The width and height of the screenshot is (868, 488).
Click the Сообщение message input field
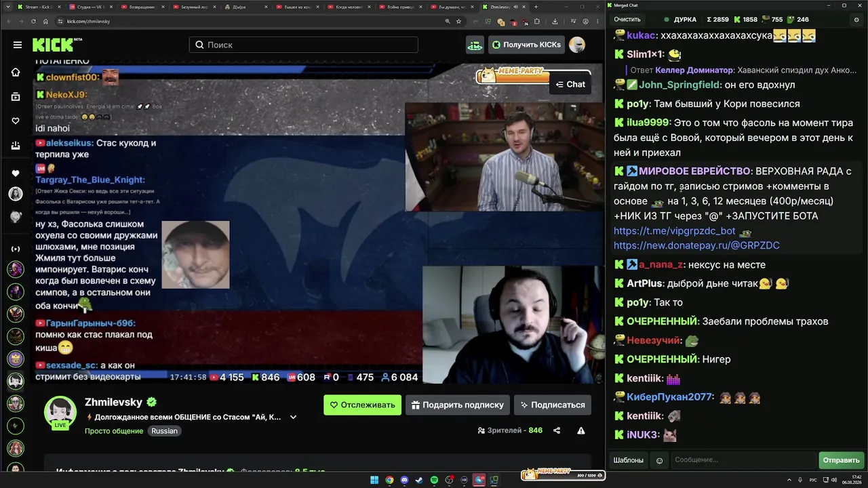pos(743,460)
